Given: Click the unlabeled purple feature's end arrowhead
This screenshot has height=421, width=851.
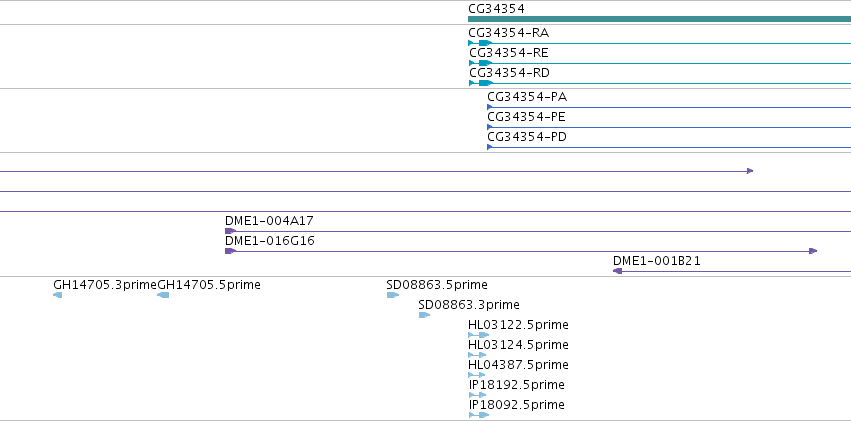Looking at the screenshot, I should pyautogui.click(x=750, y=171).
